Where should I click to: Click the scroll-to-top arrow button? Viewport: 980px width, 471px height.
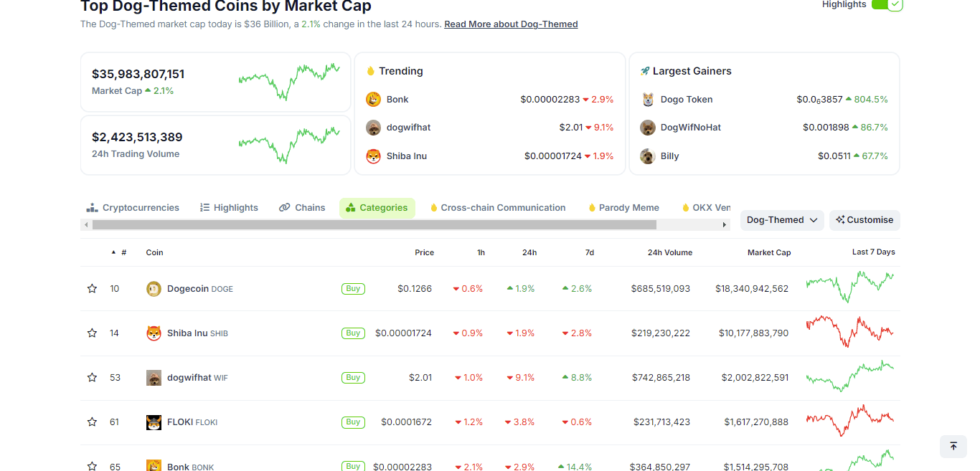point(953,446)
